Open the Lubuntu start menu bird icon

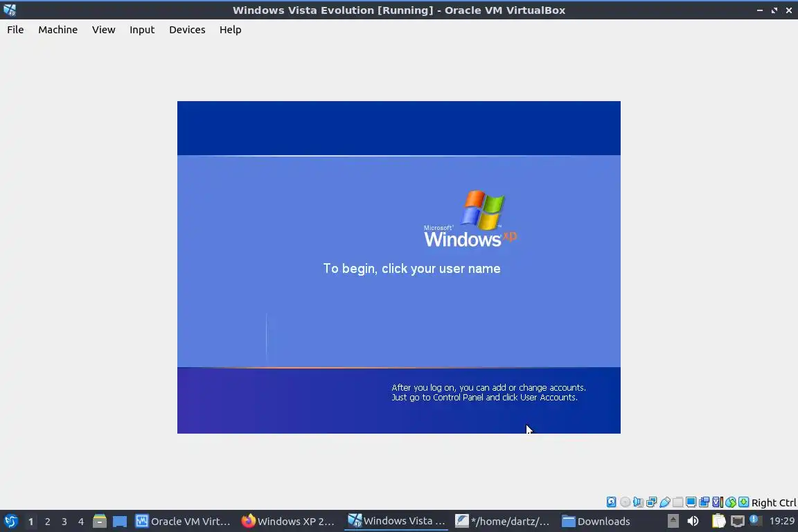coord(10,521)
